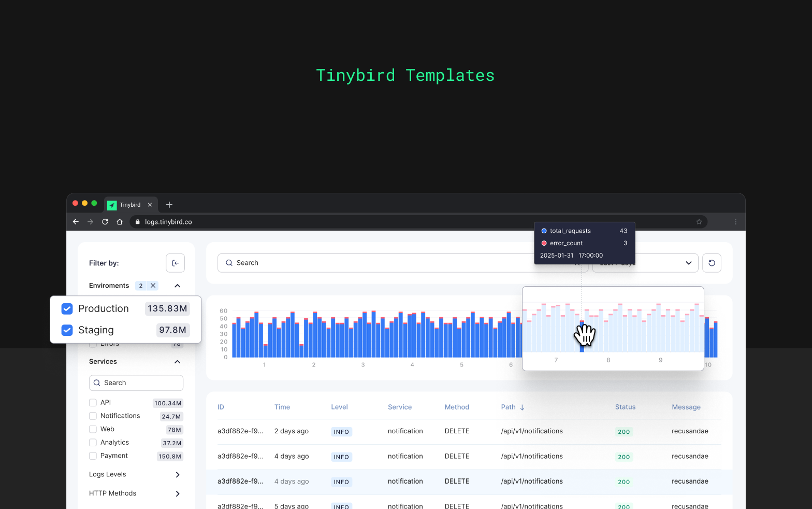The width and height of the screenshot is (812, 509).
Task: Click the refresh data button beside the date range
Action: tap(712, 263)
